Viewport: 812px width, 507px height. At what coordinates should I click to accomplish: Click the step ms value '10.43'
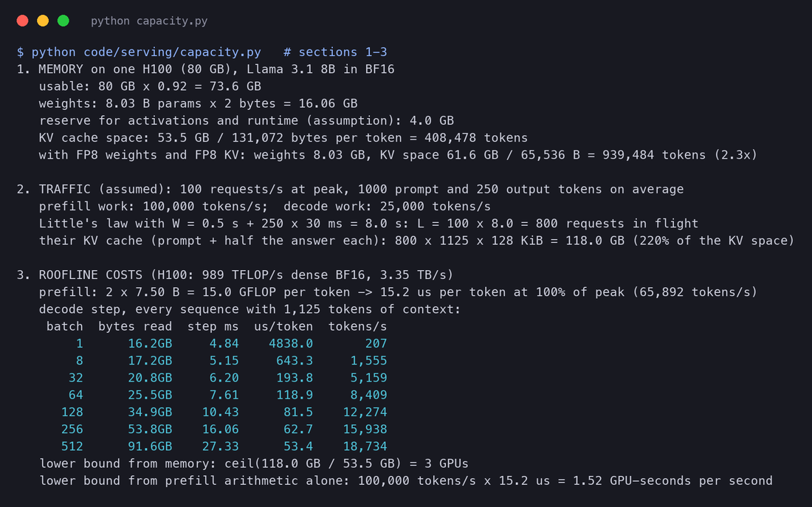221,412
